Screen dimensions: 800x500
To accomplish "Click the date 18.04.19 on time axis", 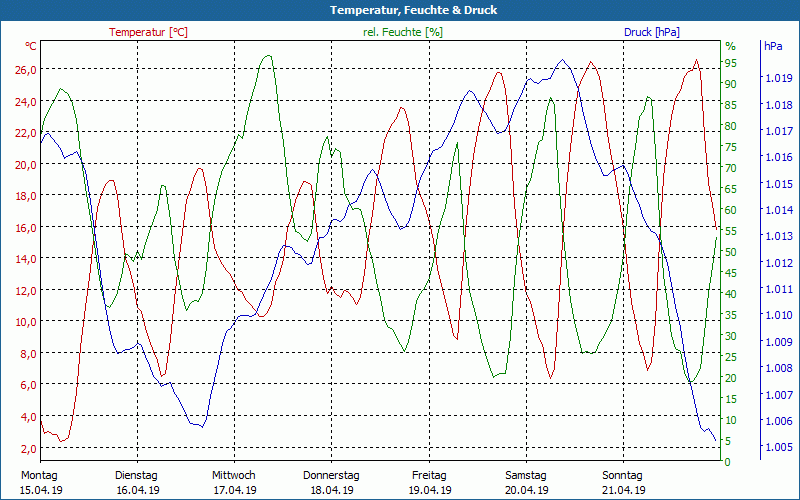I will pyautogui.click(x=331, y=490).
